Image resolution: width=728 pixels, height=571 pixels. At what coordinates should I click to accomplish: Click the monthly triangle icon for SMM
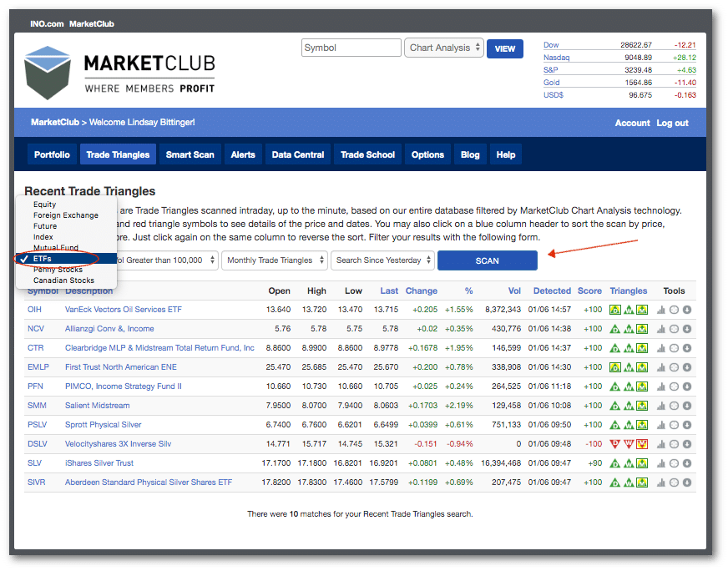(x=642, y=406)
